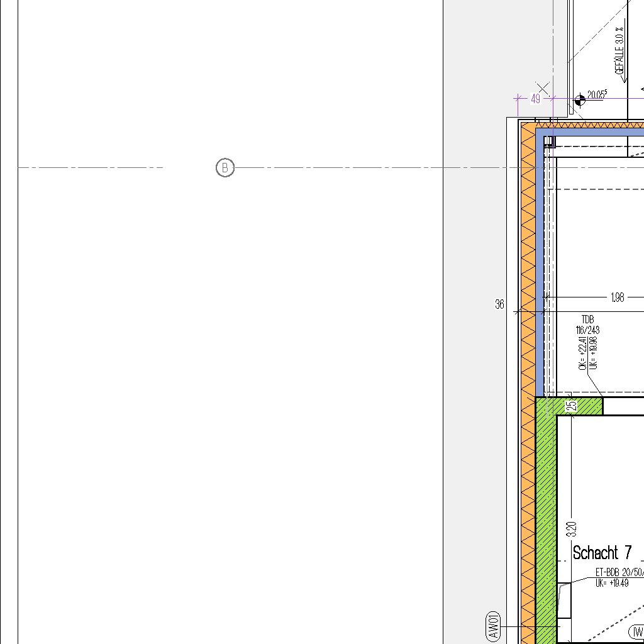Click the X cross marker above dimension 49
The height and width of the screenshot is (644, 644).
(543, 88)
